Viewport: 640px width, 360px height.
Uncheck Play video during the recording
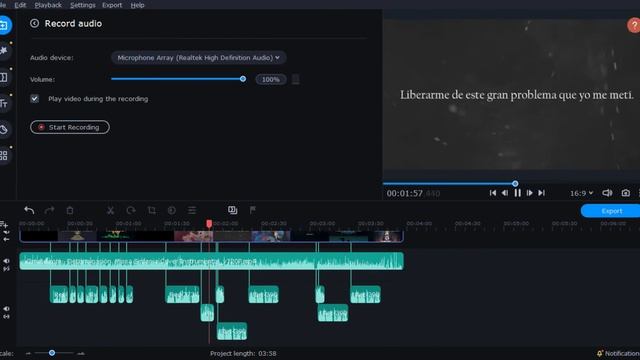pos(34,99)
